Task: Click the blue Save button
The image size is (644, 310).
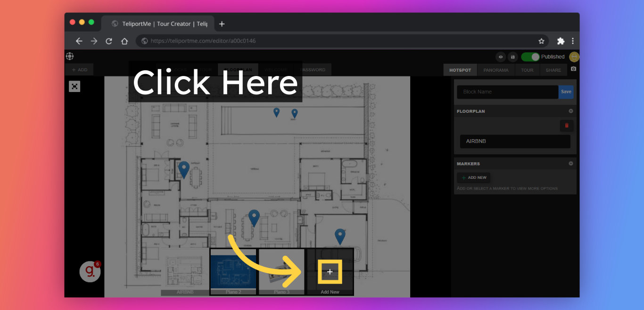Action: click(x=566, y=92)
